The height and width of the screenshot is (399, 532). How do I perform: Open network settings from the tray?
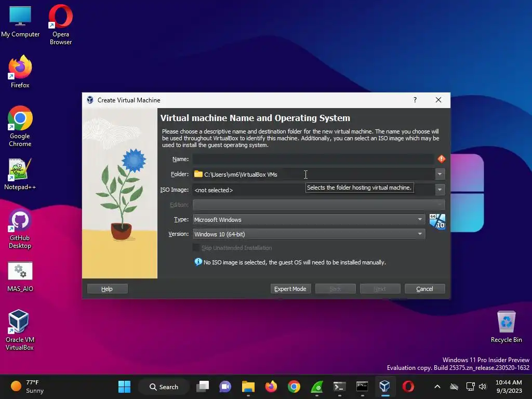click(x=470, y=387)
